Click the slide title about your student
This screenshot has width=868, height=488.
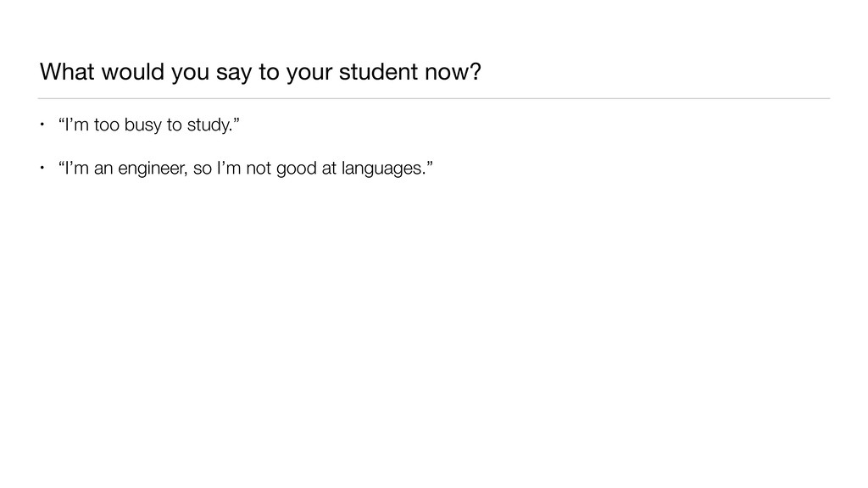[x=259, y=73]
